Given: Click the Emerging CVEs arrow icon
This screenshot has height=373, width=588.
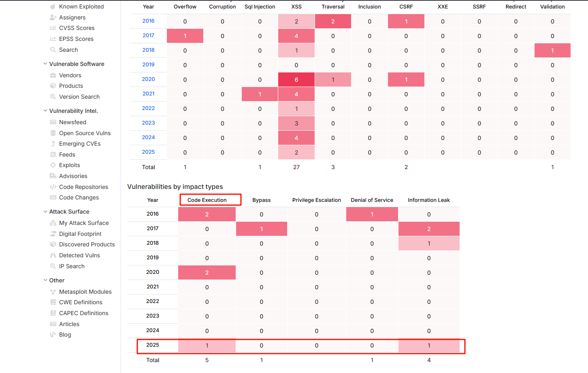Looking at the screenshot, I should click(x=53, y=144).
